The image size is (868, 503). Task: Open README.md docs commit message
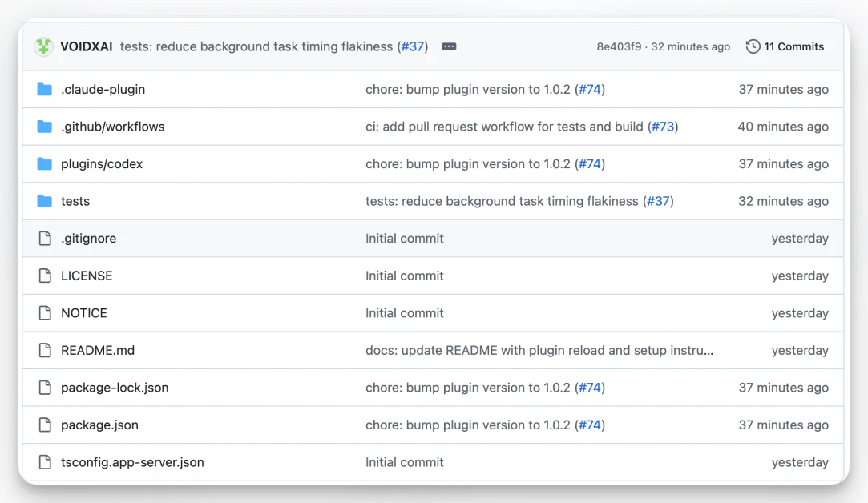[539, 350]
